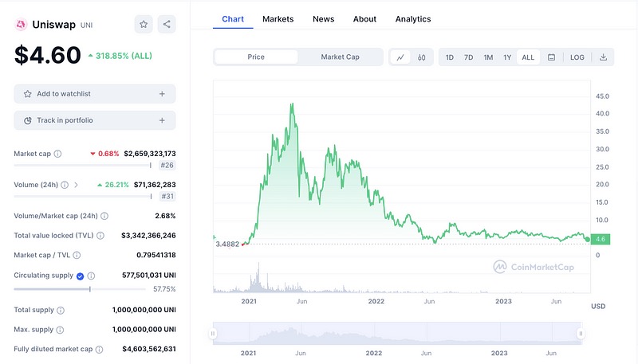This screenshot has height=364, width=638.
Task: Click info icon next to Total supply
Action: pos(61,310)
